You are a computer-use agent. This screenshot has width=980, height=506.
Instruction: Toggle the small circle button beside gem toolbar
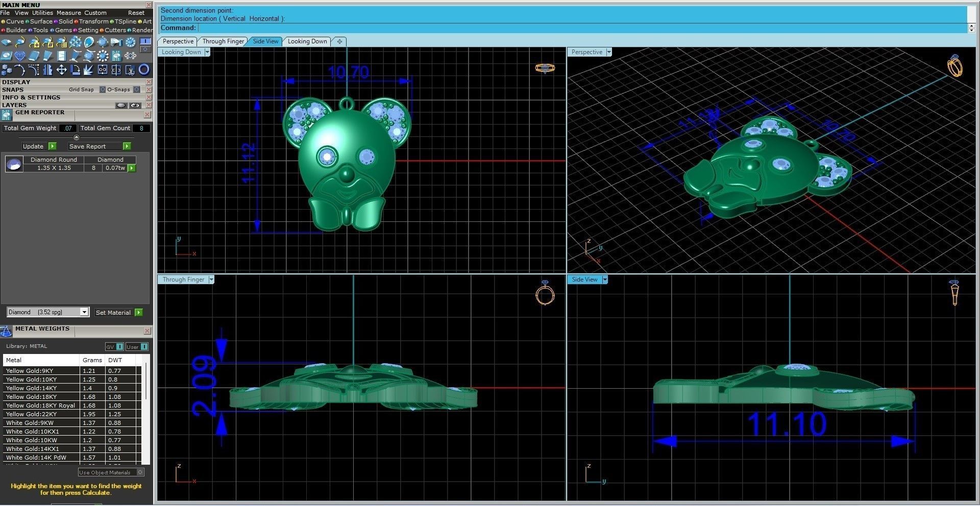(x=145, y=49)
